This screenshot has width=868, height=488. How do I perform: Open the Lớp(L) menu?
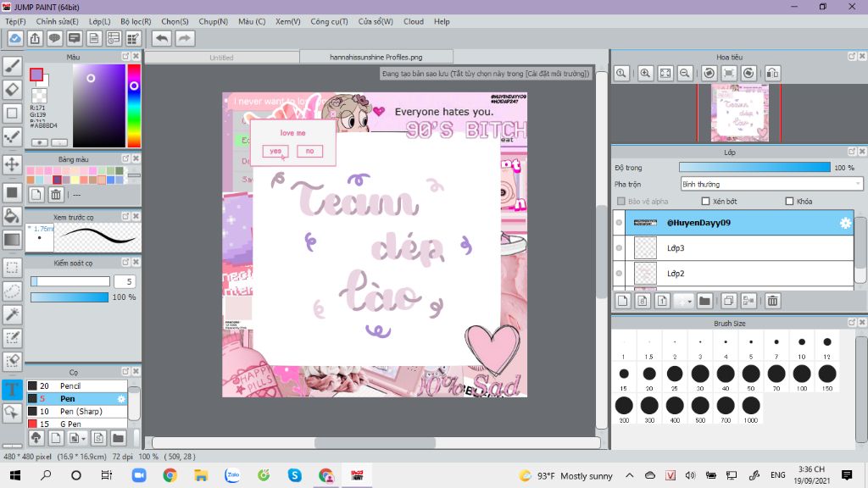point(100,21)
